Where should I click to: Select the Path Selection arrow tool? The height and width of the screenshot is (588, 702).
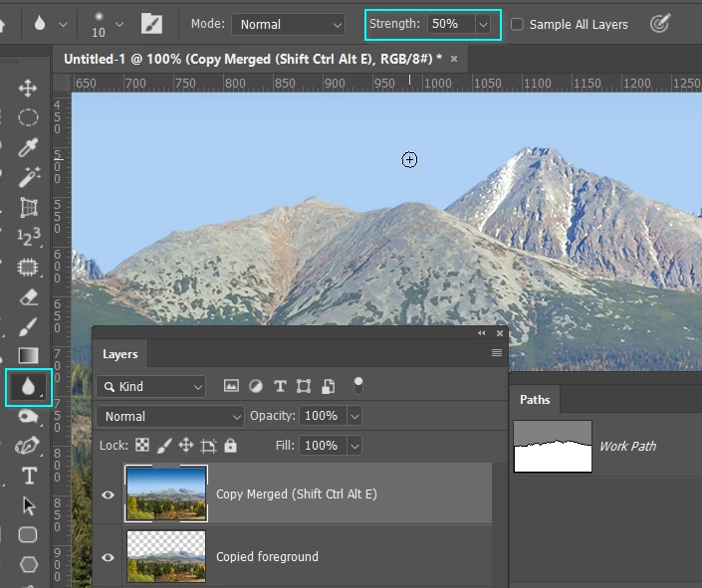pyautogui.click(x=29, y=505)
